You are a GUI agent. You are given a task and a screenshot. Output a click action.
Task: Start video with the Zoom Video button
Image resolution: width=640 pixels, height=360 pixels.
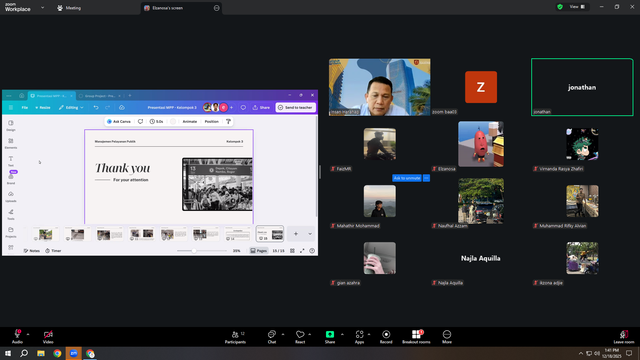[48, 337]
